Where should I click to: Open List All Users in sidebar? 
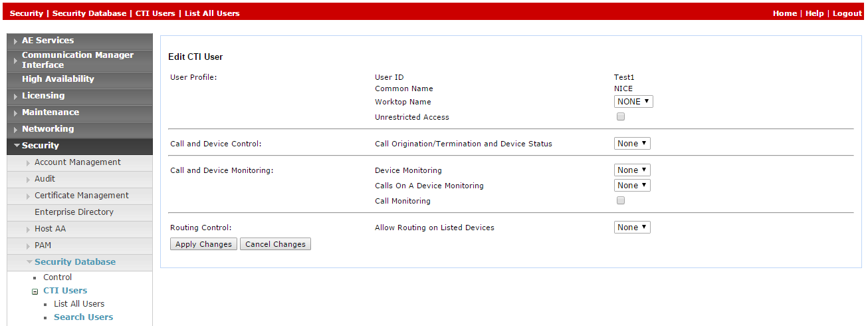click(79, 304)
